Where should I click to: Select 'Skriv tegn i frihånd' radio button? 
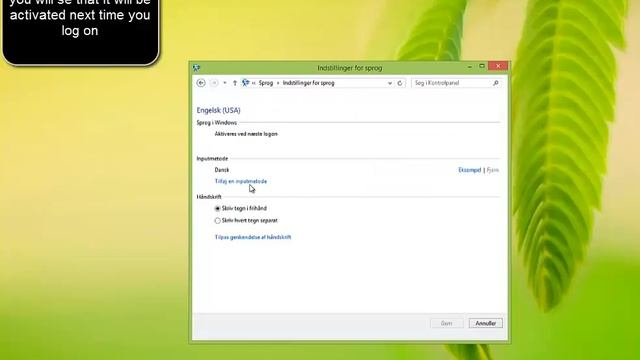pyautogui.click(x=218, y=209)
